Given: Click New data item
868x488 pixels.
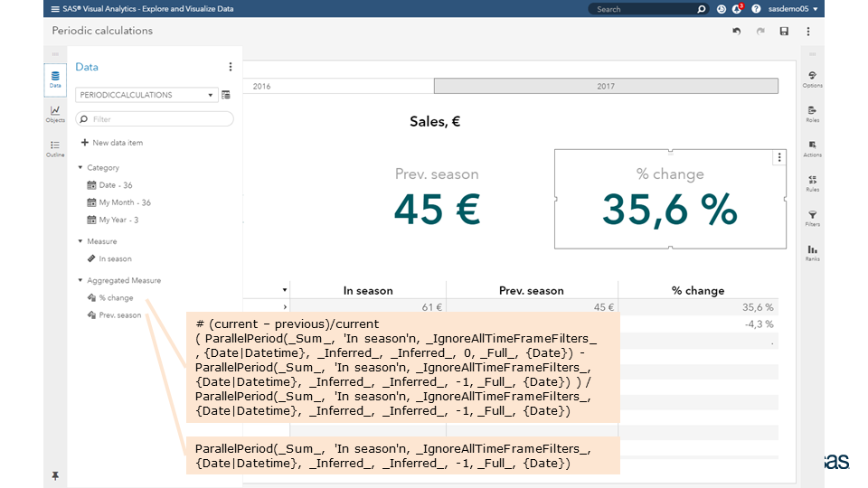Looking at the screenshot, I should click(111, 143).
